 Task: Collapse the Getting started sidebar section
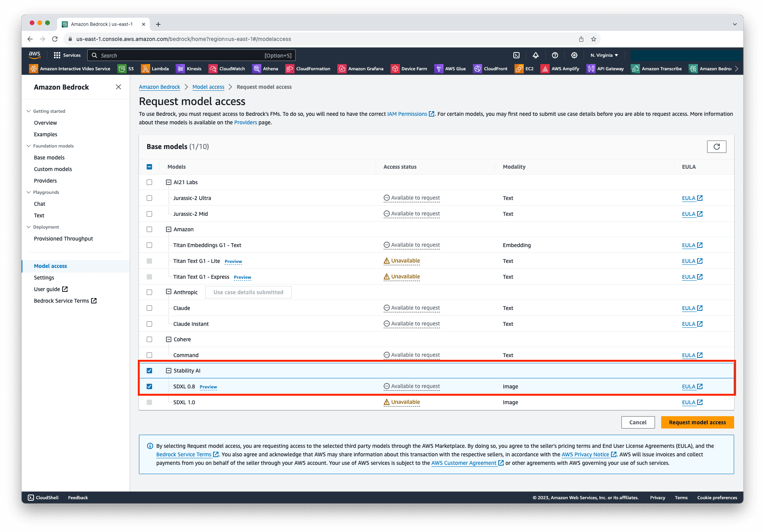pyautogui.click(x=29, y=111)
